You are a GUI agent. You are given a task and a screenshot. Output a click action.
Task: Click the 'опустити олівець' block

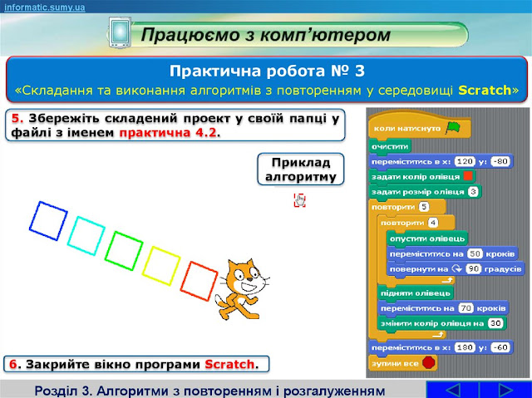point(426,238)
